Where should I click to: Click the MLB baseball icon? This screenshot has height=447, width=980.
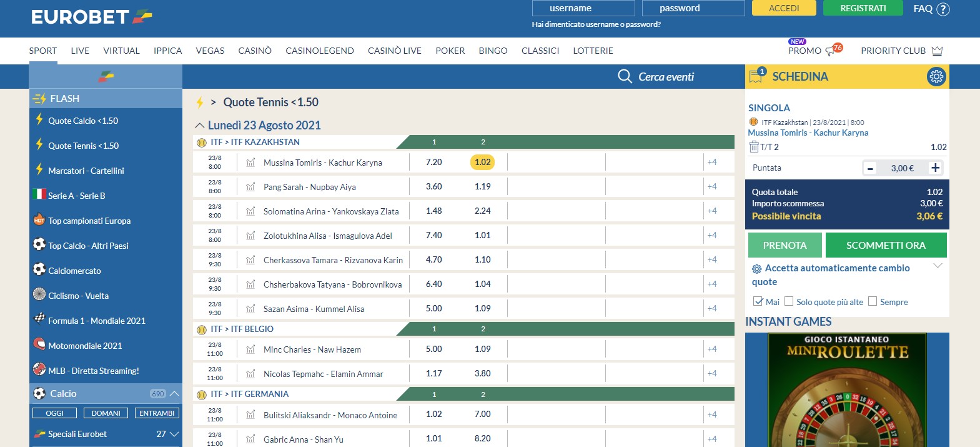(39, 369)
